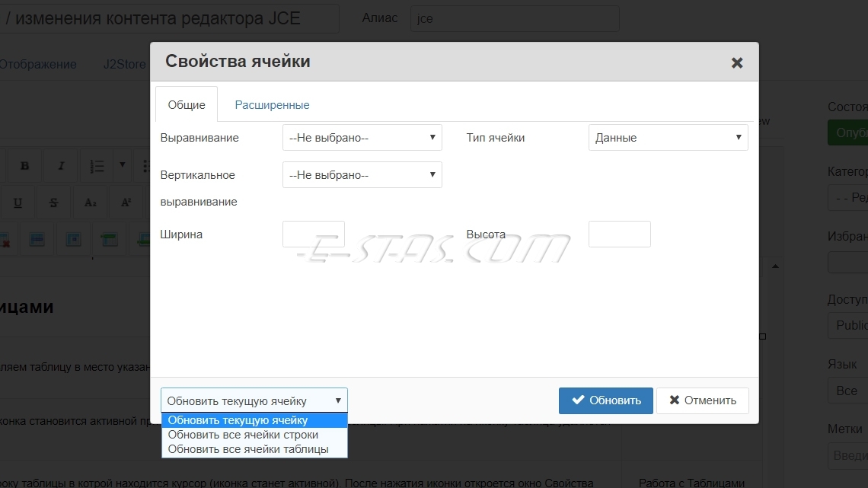The image size is (868, 488).
Task: Apply Underline in the editor toolbar
Action: (x=18, y=203)
